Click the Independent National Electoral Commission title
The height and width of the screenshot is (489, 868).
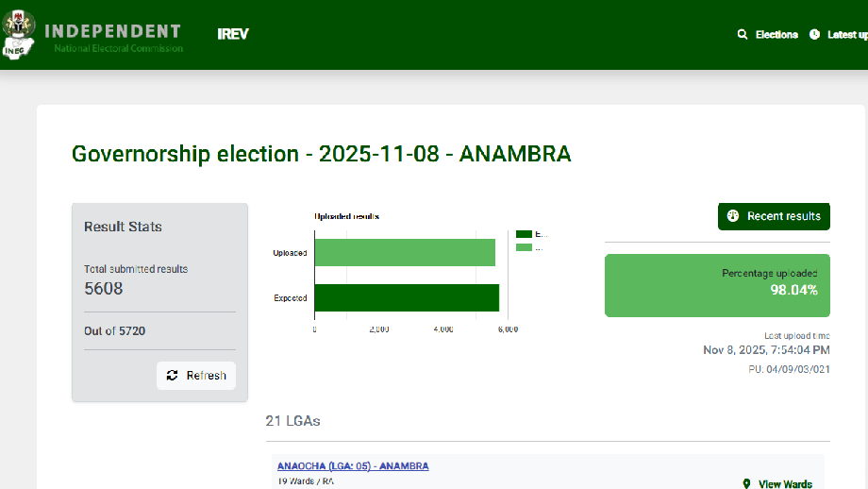[x=112, y=36]
